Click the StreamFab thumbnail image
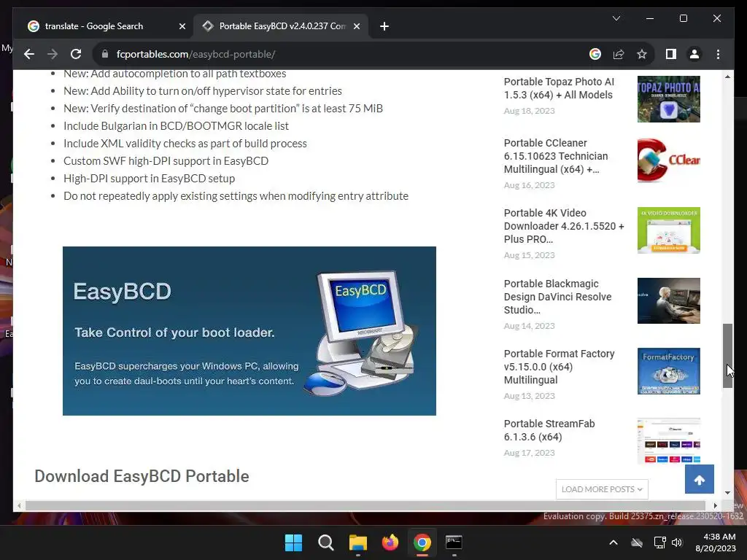Image resolution: width=747 pixels, height=560 pixels. [x=669, y=440]
